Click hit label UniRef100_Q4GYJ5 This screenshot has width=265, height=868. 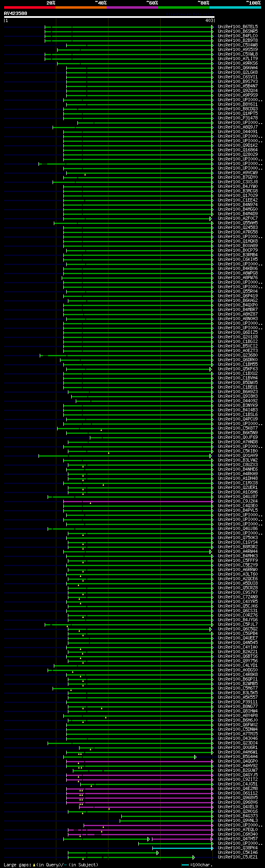pyautogui.click(x=238, y=775)
